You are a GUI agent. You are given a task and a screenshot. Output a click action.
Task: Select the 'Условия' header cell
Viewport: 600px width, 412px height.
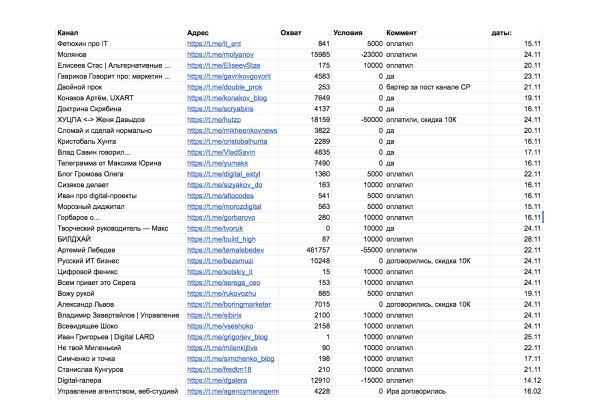(350, 32)
